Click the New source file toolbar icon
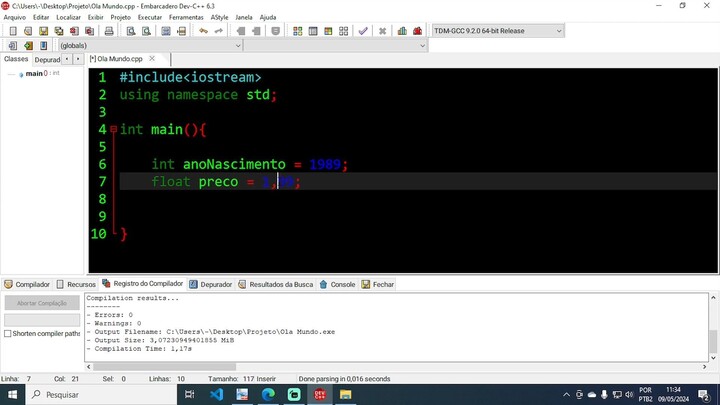The width and height of the screenshot is (720, 405). click(x=13, y=31)
